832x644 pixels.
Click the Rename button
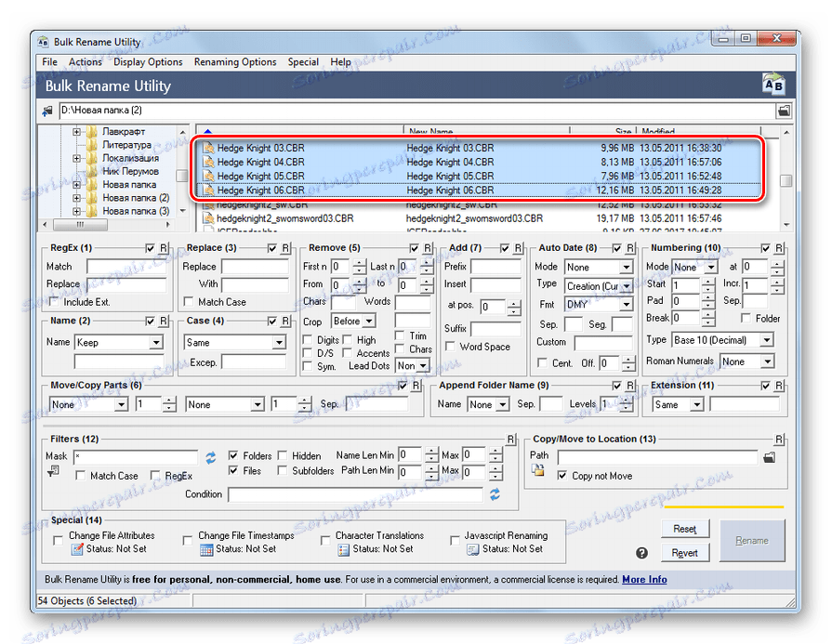752,541
